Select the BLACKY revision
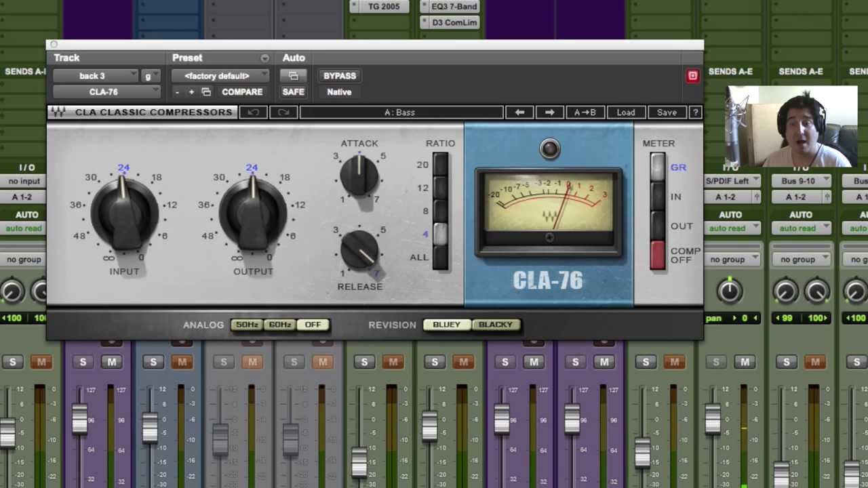This screenshot has height=488, width=868. click(496, 325)
